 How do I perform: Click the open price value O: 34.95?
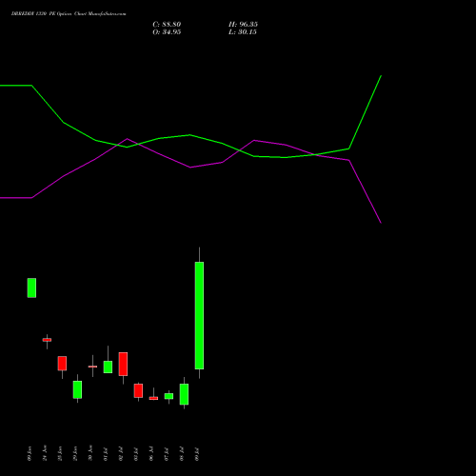coord(167,32)
